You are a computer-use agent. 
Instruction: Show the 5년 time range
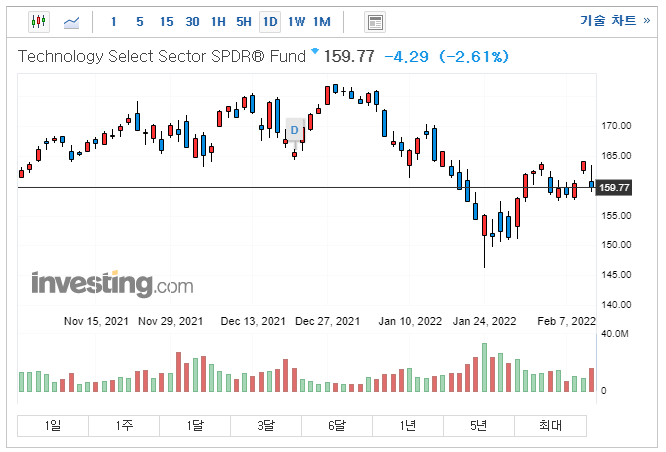[x=479, y=426]
